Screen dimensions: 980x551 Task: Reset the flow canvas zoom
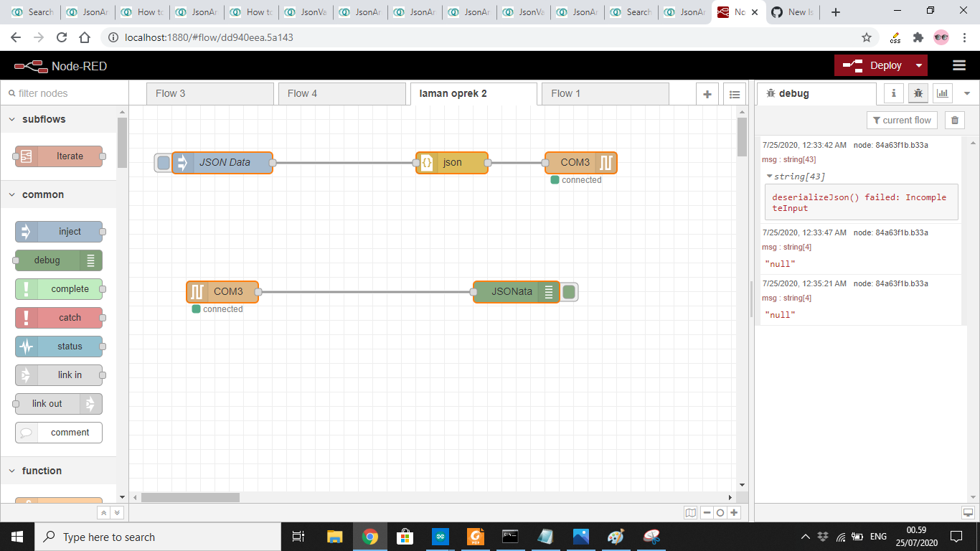720,512
